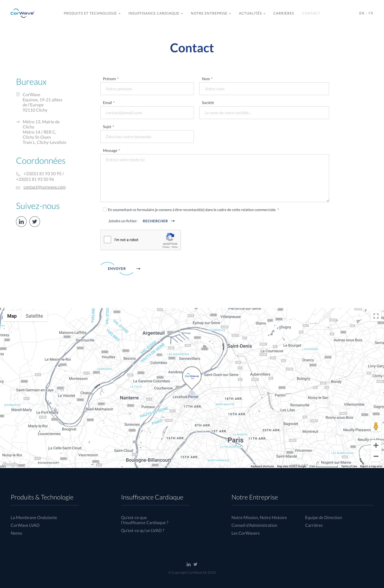Image resolution: width=384 pixels, height=588 pixels.
Task: Open Twitter circle icon under Suivez-nous
Action: [35, 222]
